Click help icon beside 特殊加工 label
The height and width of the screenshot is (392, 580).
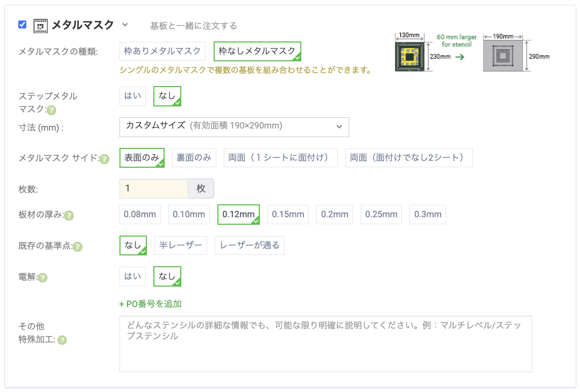click(62, 340)
